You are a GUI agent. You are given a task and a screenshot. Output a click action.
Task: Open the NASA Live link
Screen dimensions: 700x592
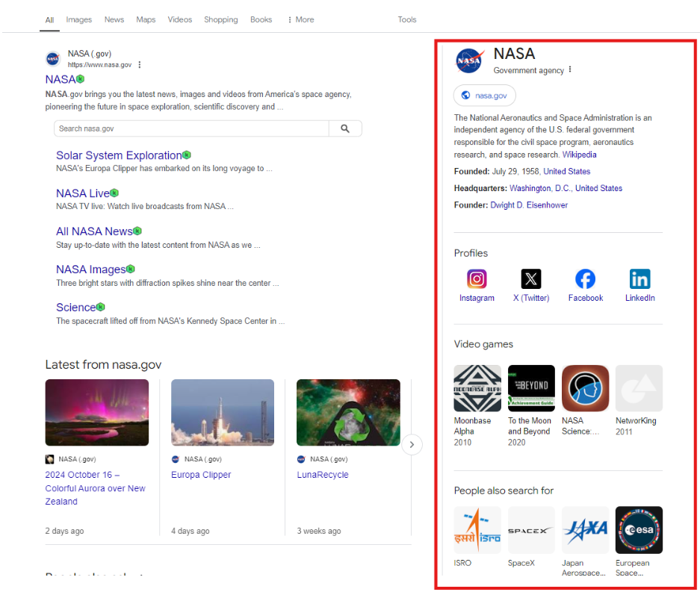pyautogui.click(x=83, y=193)
